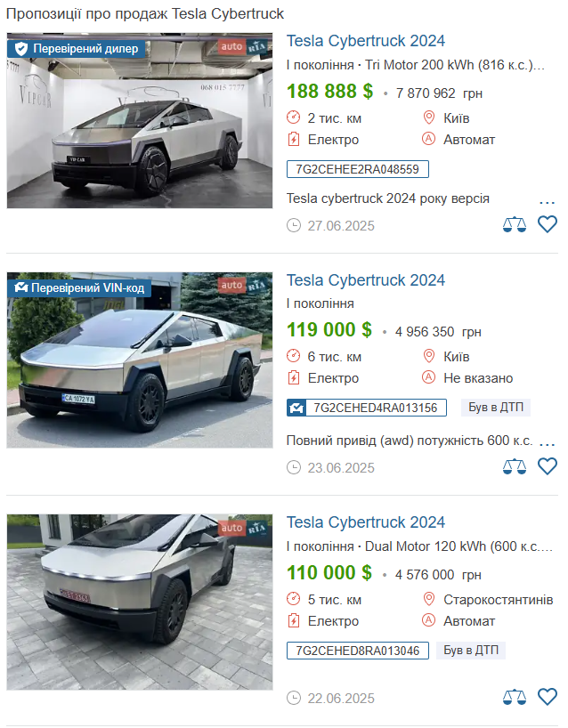This screenshot has width=568, height=728.
Task: Compare the 119 000 $ Cybertruck listing
Action: 515,466
